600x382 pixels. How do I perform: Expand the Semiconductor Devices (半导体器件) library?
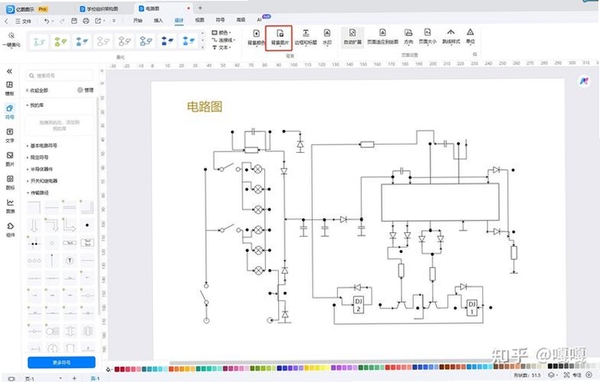(x=40, y=169)
